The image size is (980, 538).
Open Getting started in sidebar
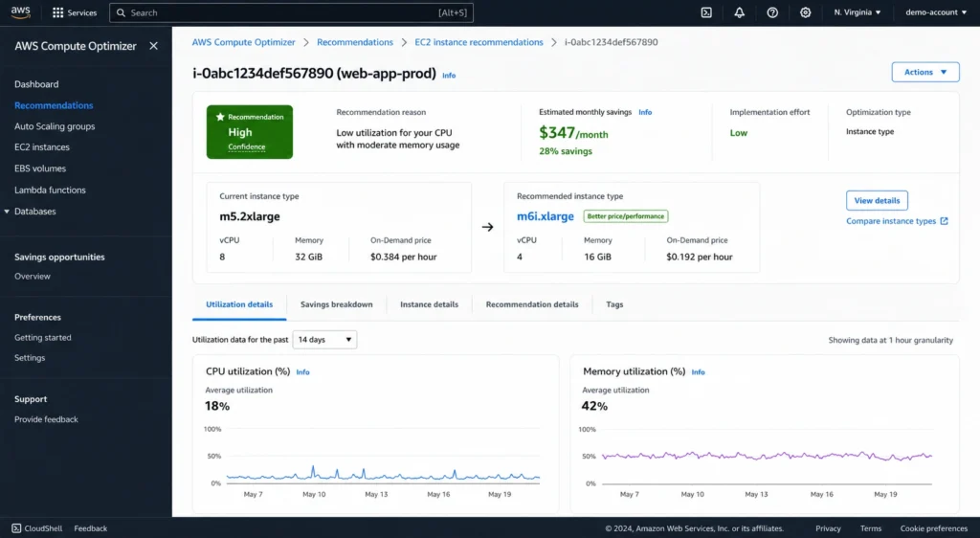42,337
